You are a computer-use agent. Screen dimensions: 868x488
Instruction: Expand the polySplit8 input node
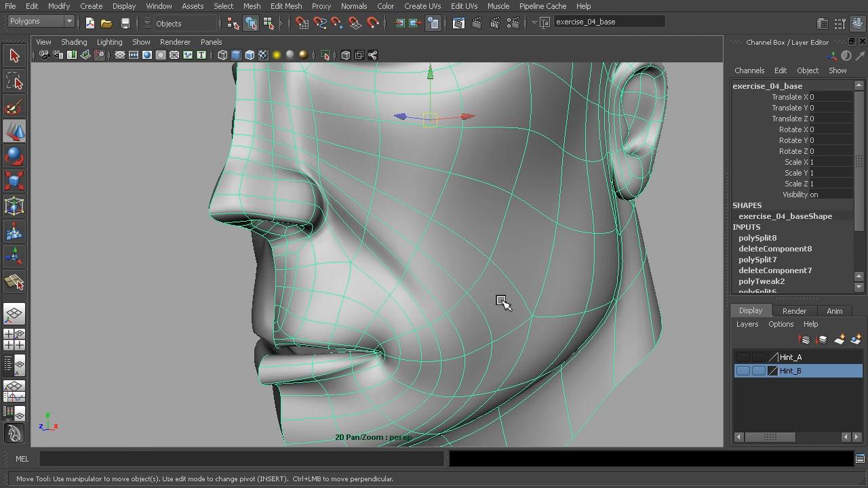click(757, 238)
